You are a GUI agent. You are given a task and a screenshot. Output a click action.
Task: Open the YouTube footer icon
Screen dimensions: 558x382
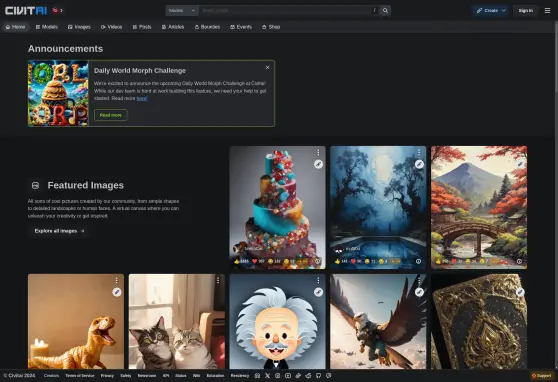[288, 376]
